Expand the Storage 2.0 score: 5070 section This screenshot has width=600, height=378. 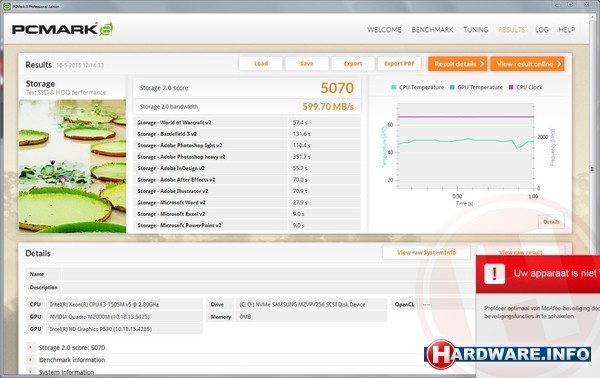(30, 347)
